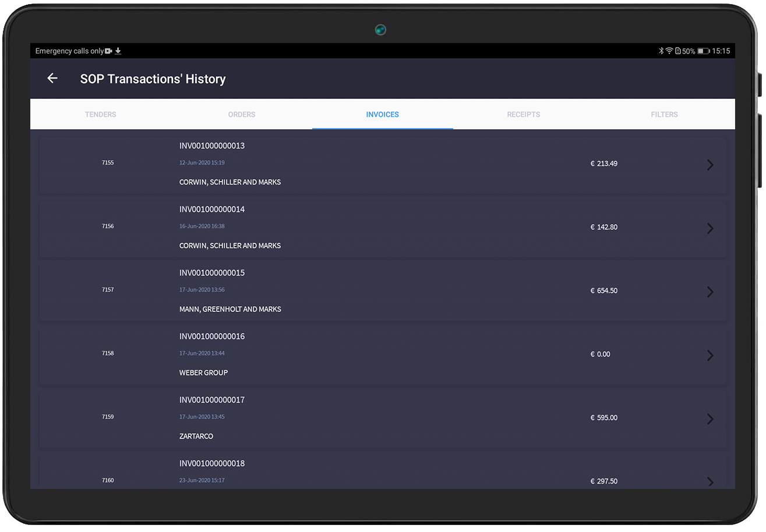Open the Filters tab
Image resolution: width=766 pixels, height=532 pixels.
tap(664, 115)
